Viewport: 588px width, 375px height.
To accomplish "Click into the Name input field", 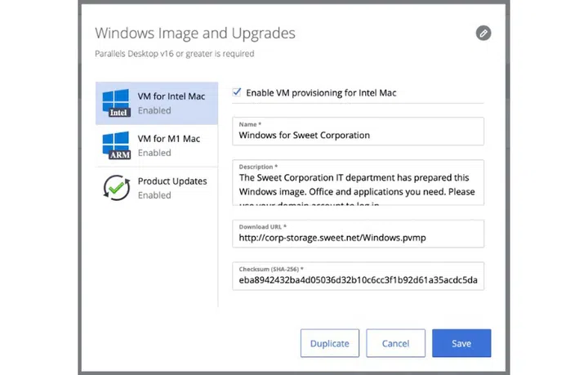I will (x=358, y=135).
